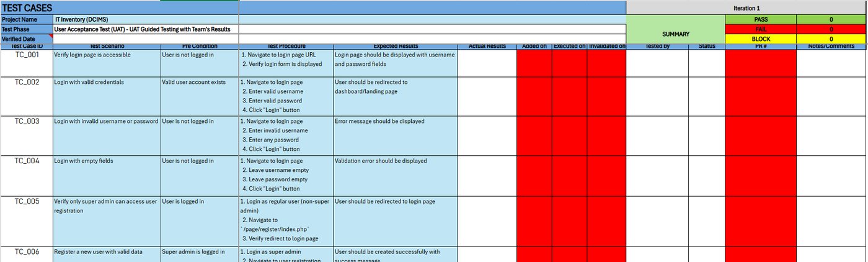Click the green SUMMARY cell
868x262 pixels.
point(675,34)
